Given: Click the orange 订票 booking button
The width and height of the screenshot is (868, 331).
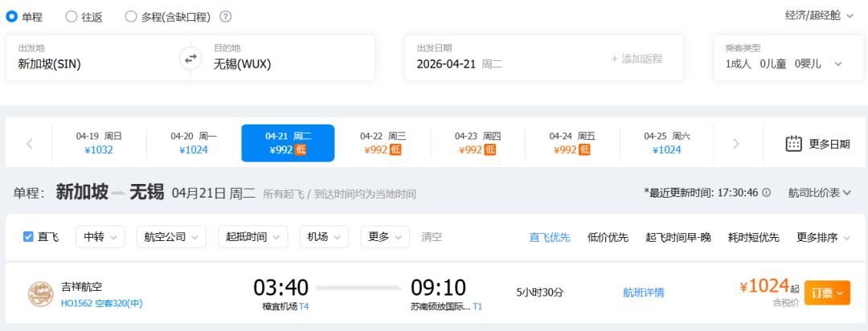Looking at the screenshot, I should 826,293.
